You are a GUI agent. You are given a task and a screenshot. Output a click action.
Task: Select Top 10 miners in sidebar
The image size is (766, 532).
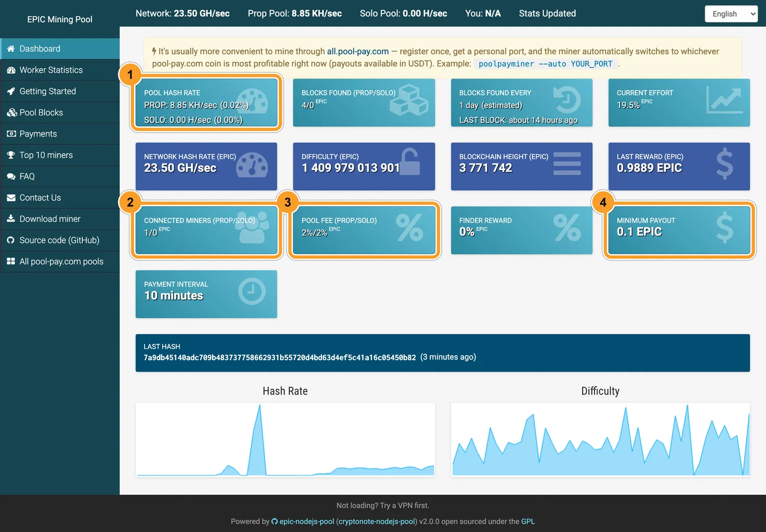pos(60,155)
